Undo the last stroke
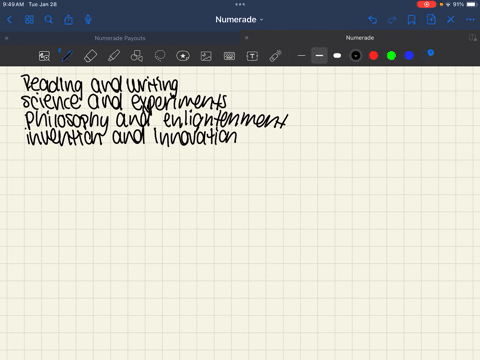This screenshot has height=360, width=480. click(372, 20)
